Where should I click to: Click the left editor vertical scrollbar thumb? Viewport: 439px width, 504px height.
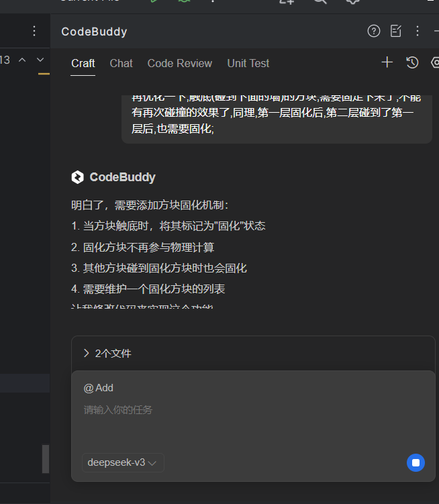46,459
